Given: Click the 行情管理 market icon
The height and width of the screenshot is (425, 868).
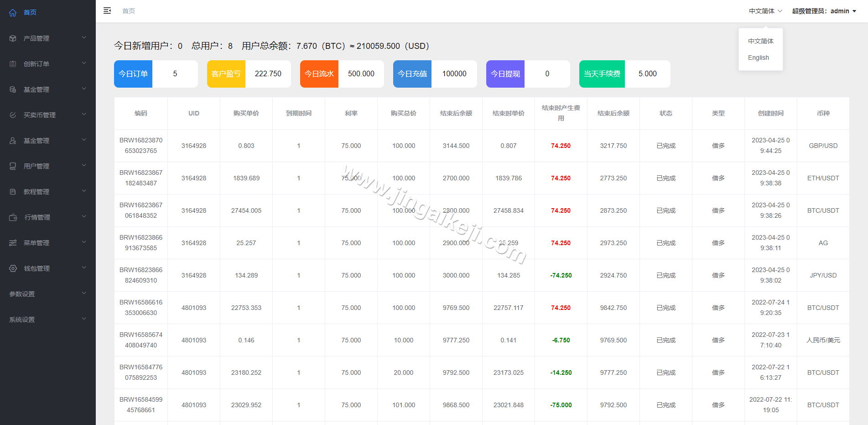Looking at the screenshot, I should point(12,217).
